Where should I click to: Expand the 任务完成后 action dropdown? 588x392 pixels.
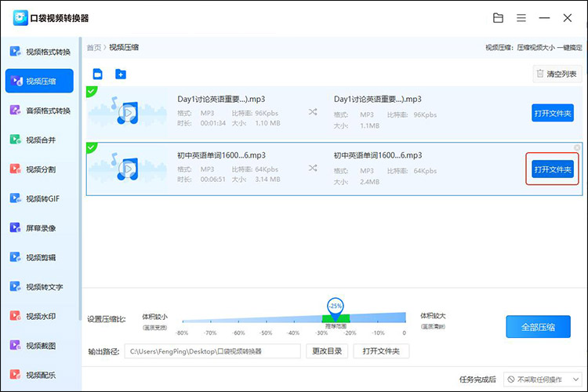click(543, 379)
